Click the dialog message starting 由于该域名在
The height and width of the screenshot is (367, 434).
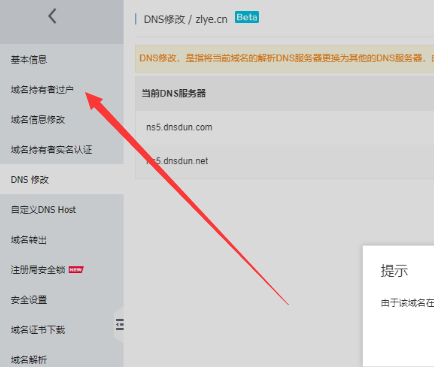pos(407,303)
